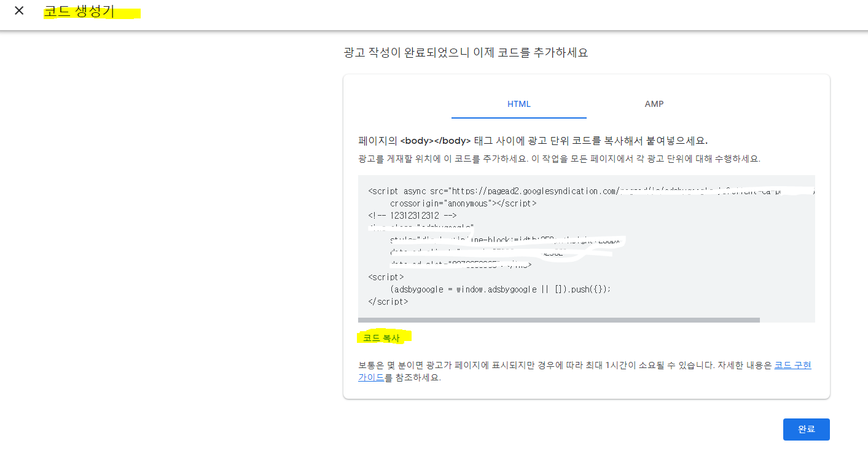Click the adsbygoogle push code line
The width and height of the screenshot is (868, 459).
pos(501,289)
